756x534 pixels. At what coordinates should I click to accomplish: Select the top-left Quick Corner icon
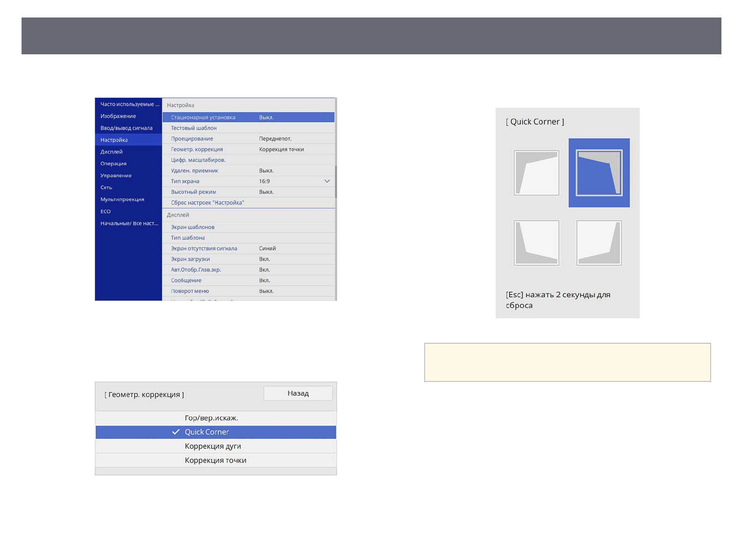click(536, 173)
